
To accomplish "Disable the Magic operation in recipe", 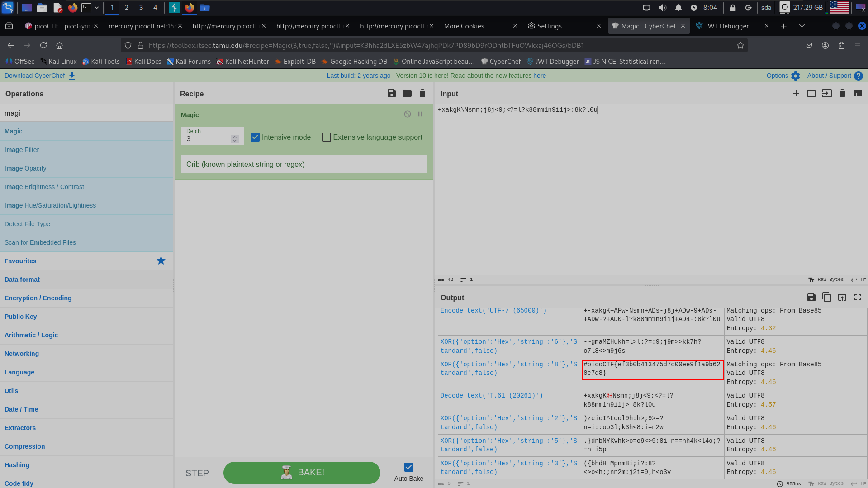I will [407, 114].
